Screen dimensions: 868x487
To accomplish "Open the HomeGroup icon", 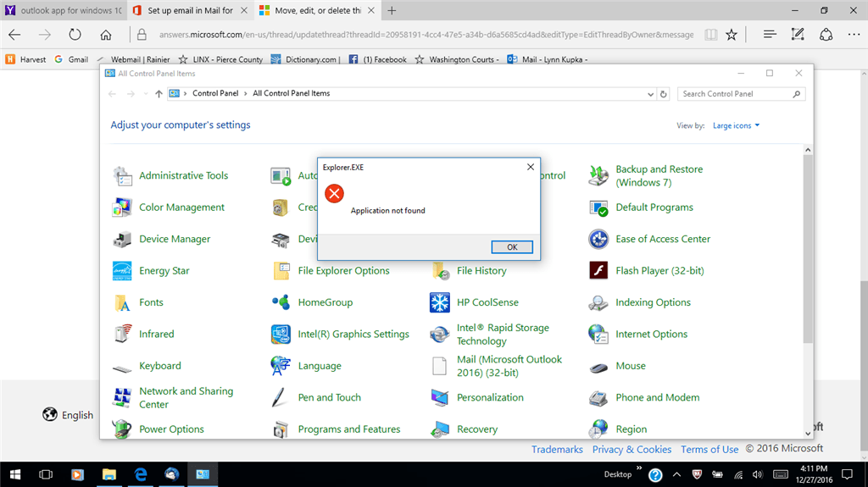I will coord(281,302).
